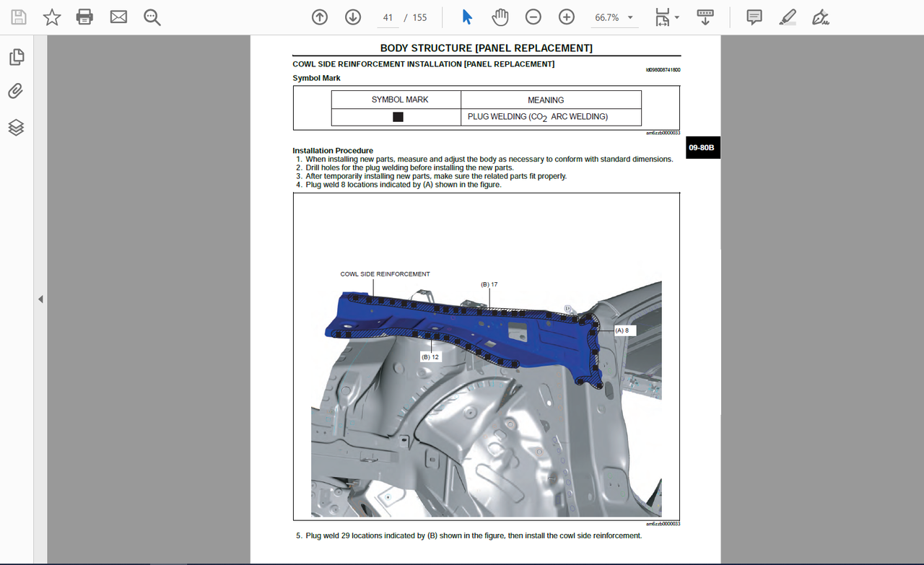
Task: Click the 'Symbol Mark' subheading
Action: point(316,78)
